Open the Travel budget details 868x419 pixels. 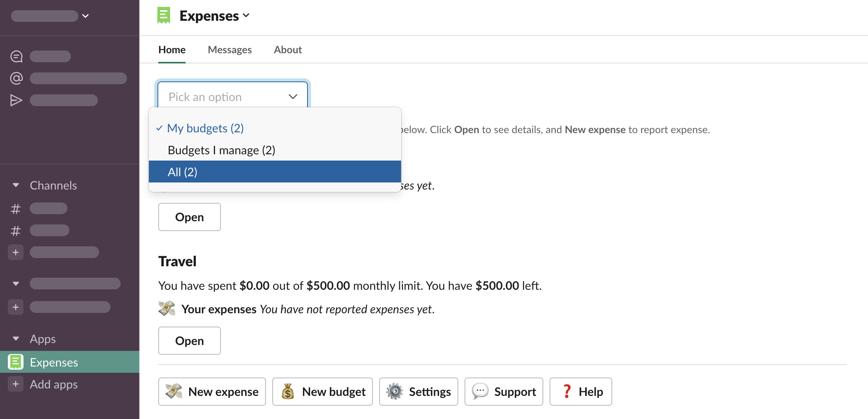pos(189,341)
